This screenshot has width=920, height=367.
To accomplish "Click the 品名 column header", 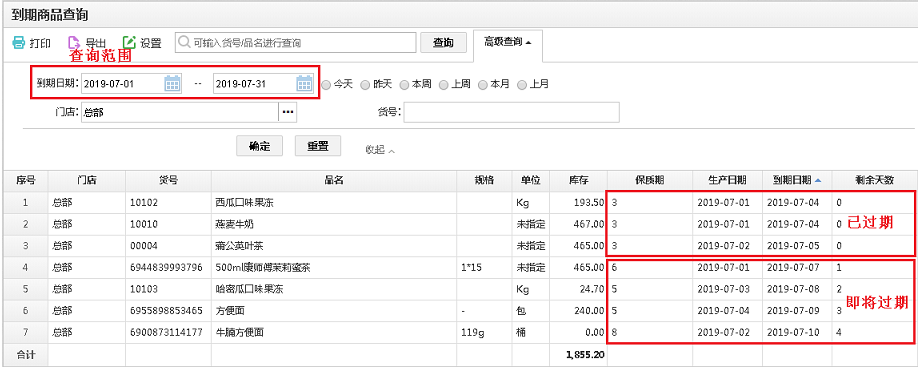I will [334, 180].
